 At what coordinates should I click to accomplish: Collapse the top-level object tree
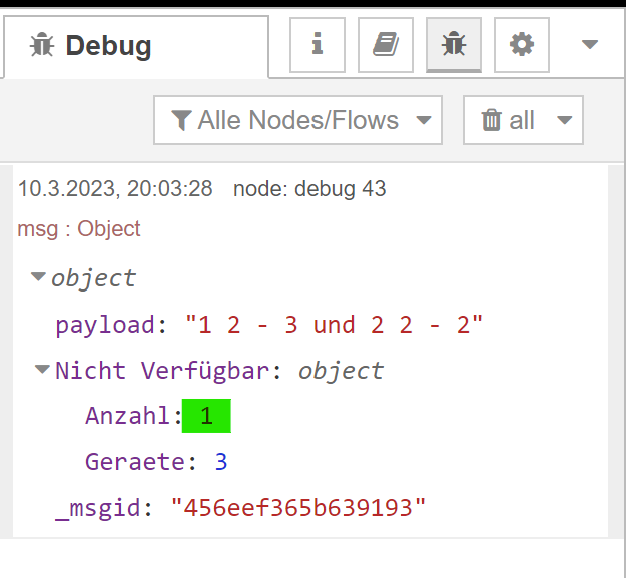[38, 276]
